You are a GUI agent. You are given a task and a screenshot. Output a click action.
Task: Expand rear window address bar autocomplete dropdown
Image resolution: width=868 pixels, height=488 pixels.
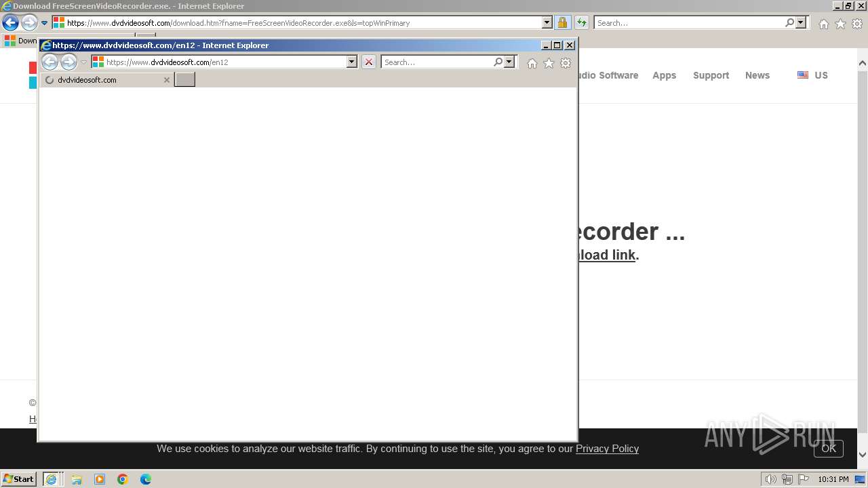[x=547, y=22]
